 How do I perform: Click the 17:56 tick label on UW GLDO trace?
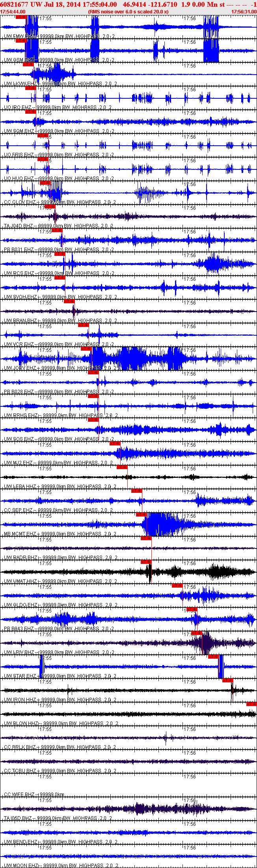point(190,587)
